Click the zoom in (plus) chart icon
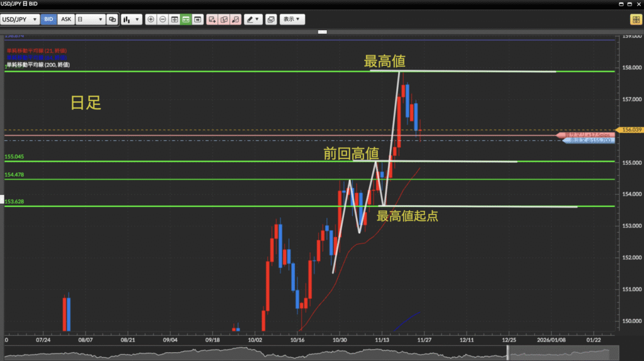Image resolution: width=644 pixels, height=361 pixels. pyautogui.click(x=150, y=19)
